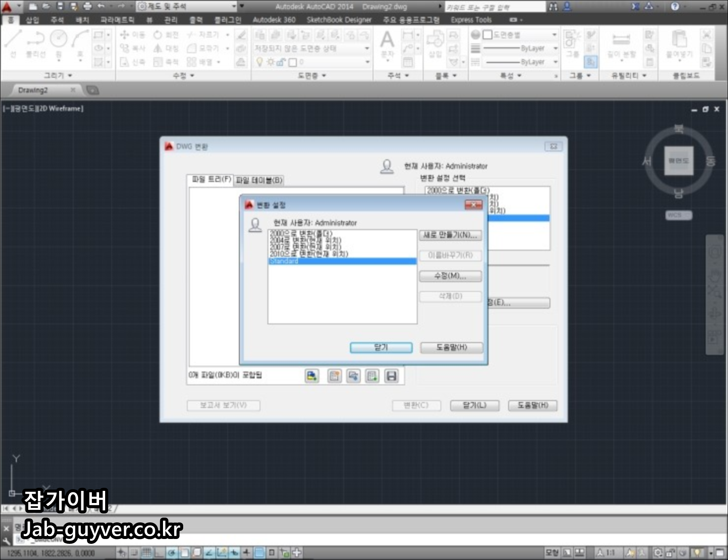
Task: Click the add-file icon in DWG 변환 dialog
Action: 311,376
